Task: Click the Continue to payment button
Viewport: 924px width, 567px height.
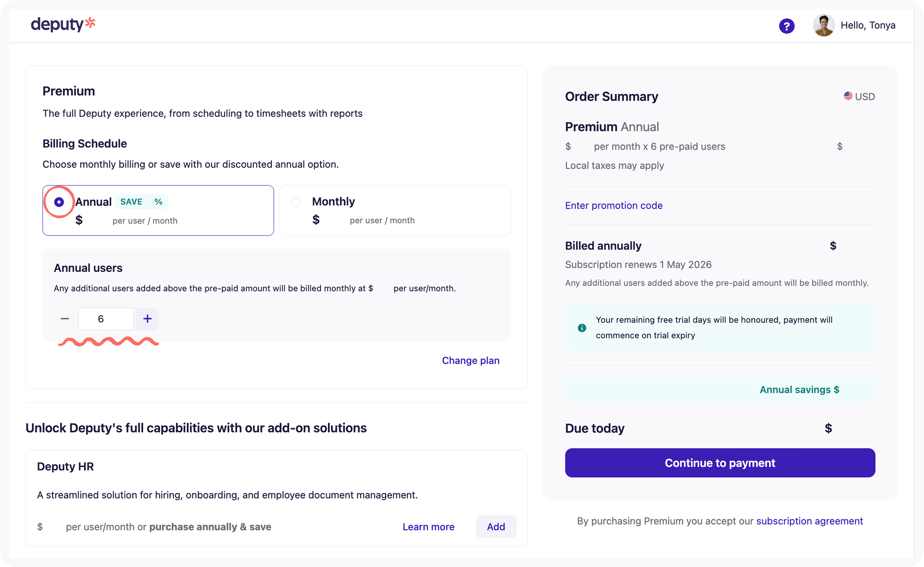Action: (720, 463)
